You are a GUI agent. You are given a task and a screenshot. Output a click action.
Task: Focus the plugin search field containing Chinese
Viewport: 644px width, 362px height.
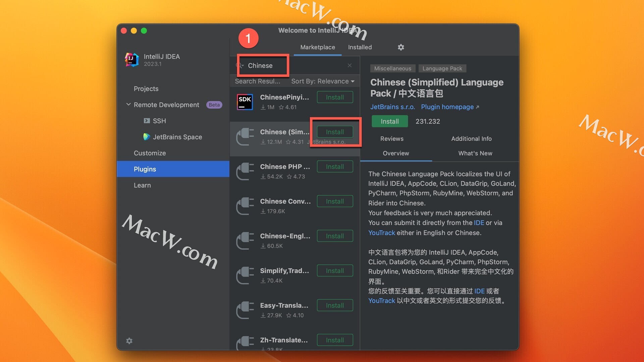(295, 65)
